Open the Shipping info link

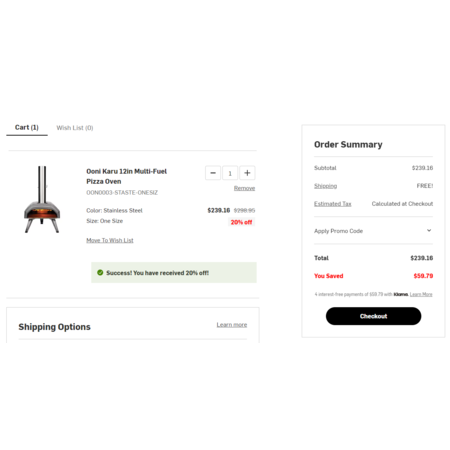(x=325, y=186)
